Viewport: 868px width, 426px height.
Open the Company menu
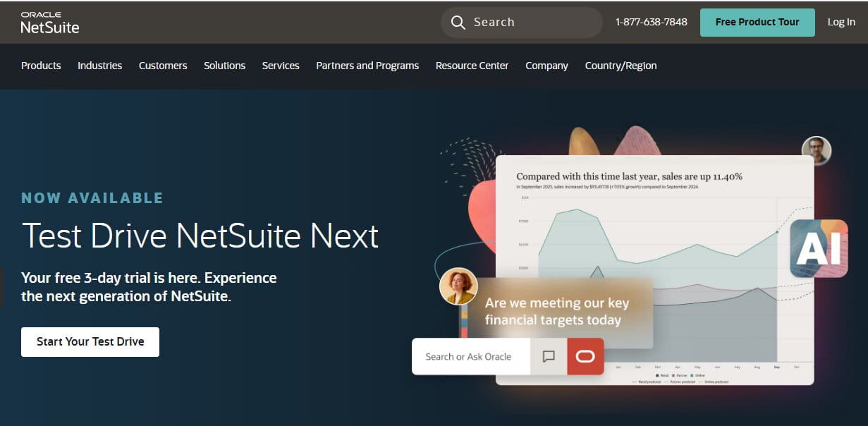point(546,66)
